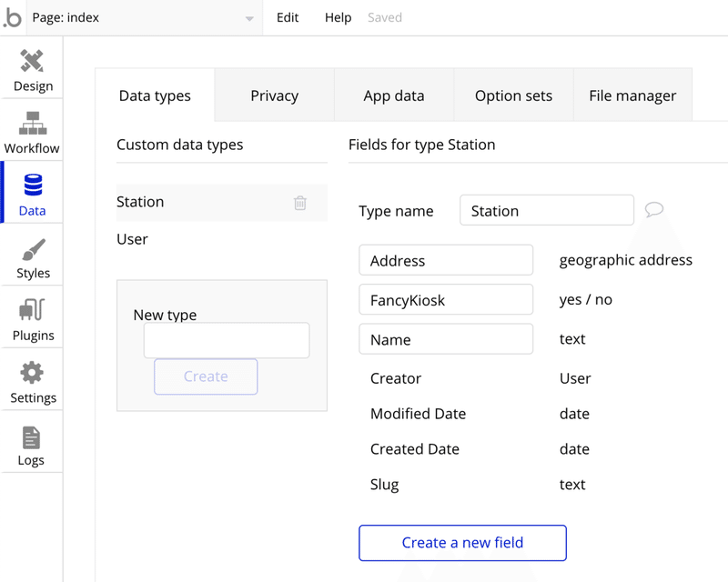
Task: Click the Slug field row
Action: coord(478,485)
